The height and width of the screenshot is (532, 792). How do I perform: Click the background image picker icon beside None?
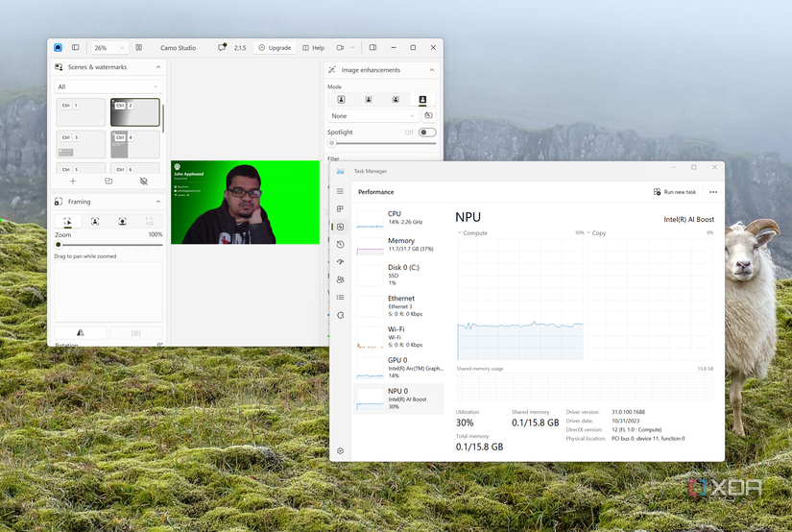(x=428, y=115)
